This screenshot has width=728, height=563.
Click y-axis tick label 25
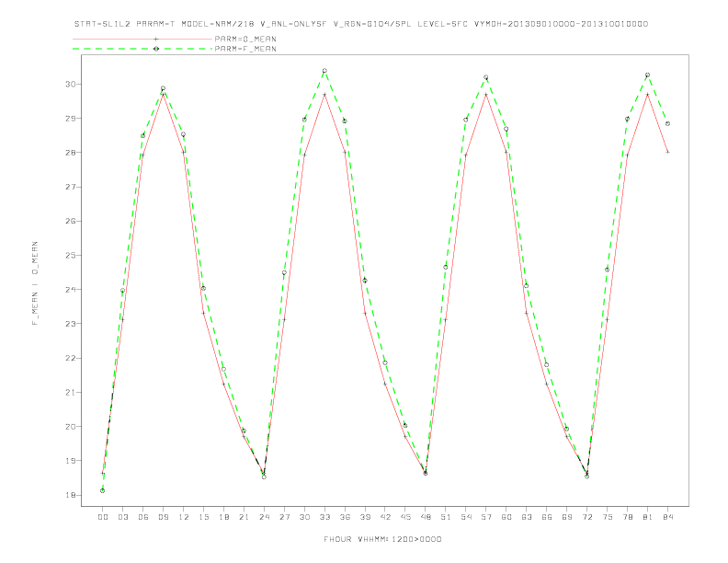click(x=70, y=255)
